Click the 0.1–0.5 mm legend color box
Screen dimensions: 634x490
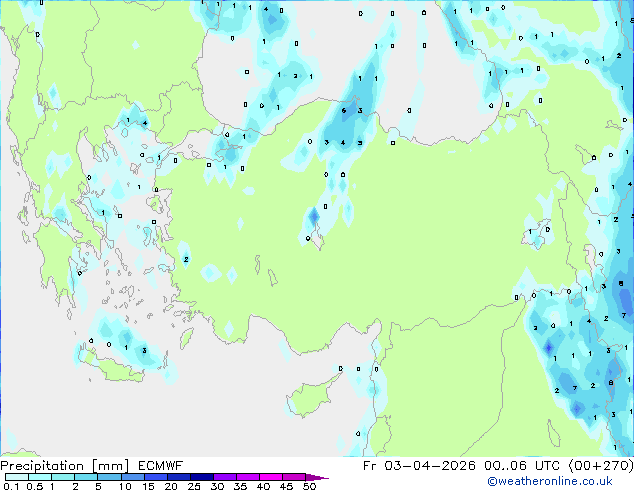tap(17, 477)
